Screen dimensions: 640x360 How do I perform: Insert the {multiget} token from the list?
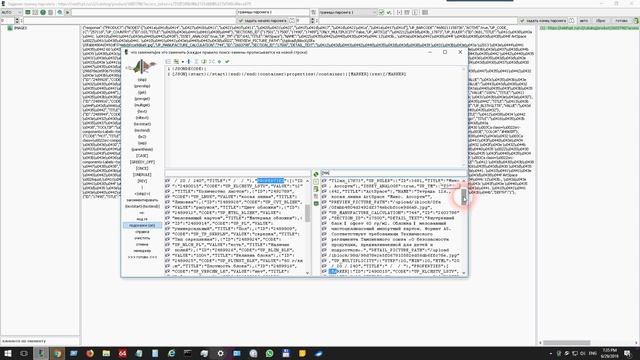pos(142,105)
